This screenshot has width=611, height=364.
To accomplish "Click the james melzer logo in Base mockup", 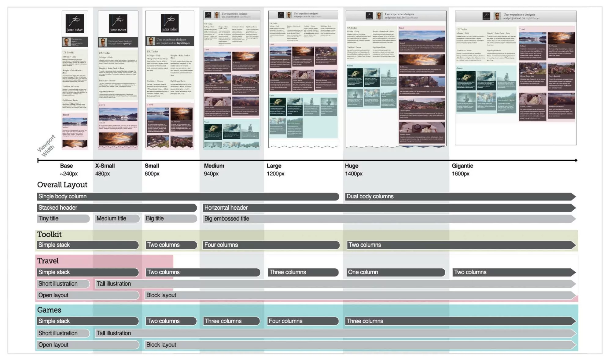I will click(x=75, y=24).
